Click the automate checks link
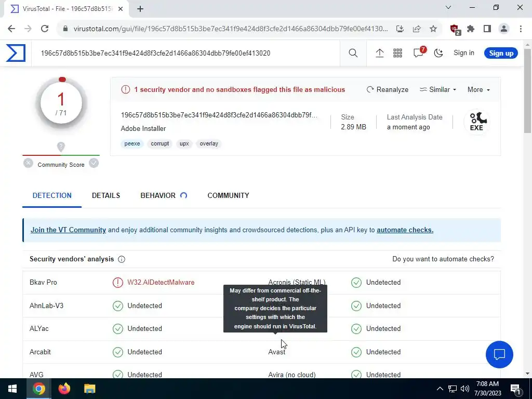Image resolution: width=532 pixels, height=399 pixels. [x=405, y=230]
